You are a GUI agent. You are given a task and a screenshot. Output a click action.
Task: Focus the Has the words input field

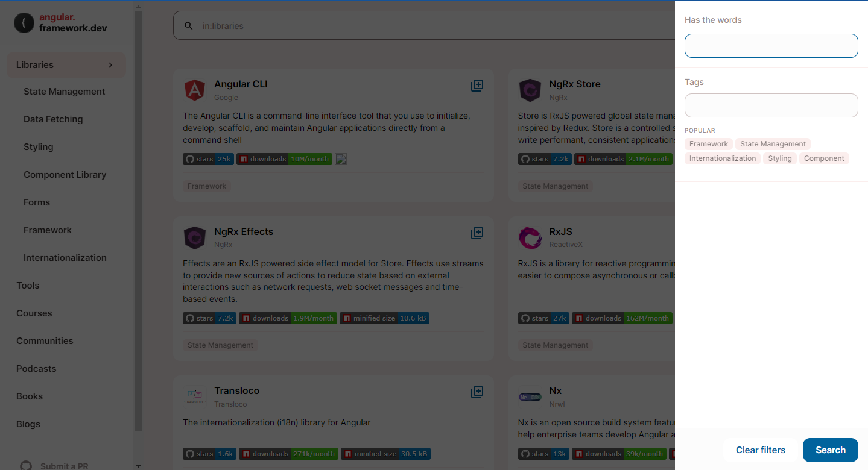pyautogui.click(x=771, y=46)
